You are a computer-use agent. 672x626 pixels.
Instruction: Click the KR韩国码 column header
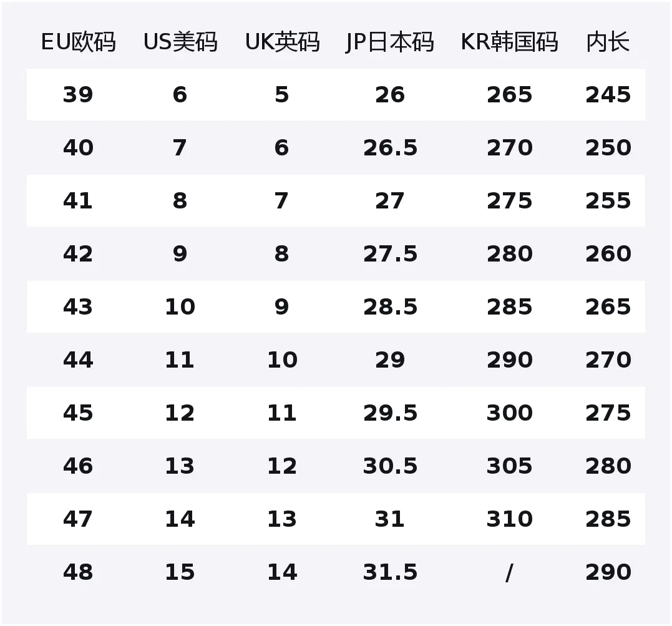509,42
